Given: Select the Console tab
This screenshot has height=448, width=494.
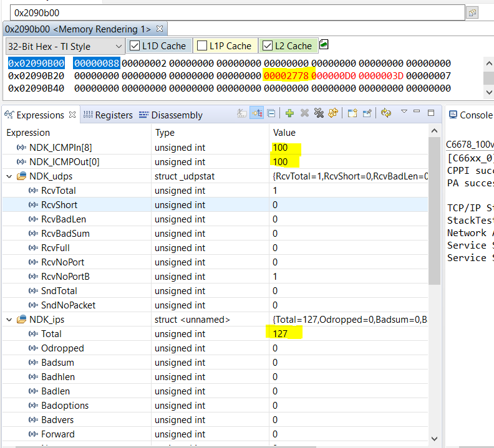Looking at the screenshot, I should pyautogui.click(x=470, y=115).
